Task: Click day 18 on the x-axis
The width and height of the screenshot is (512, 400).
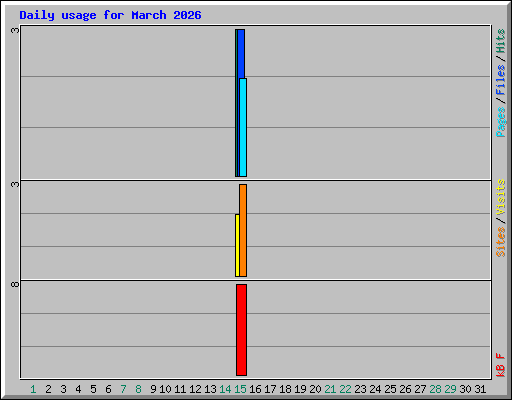Action: pos(285,389)
